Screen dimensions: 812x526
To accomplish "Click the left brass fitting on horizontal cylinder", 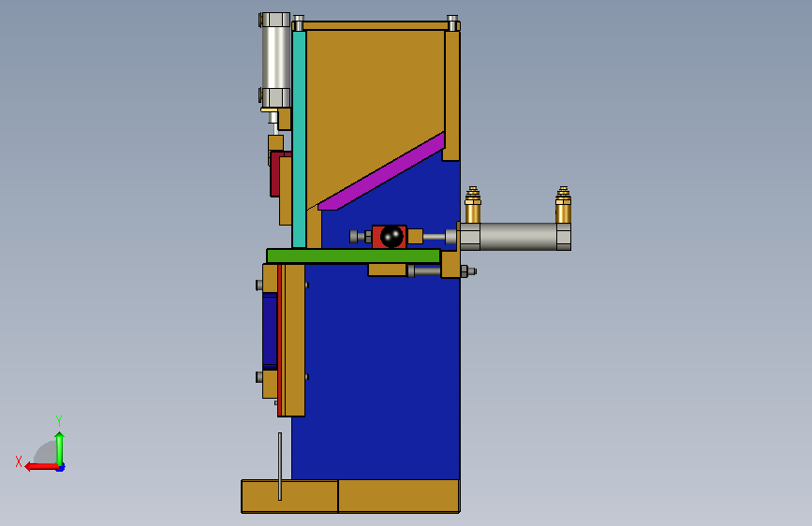I will point(472,205).
